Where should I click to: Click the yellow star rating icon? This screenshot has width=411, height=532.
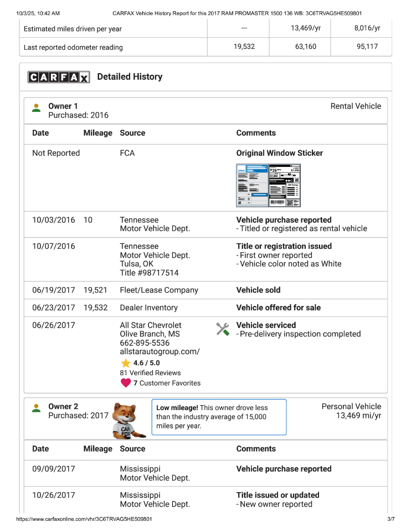point(126,363)
